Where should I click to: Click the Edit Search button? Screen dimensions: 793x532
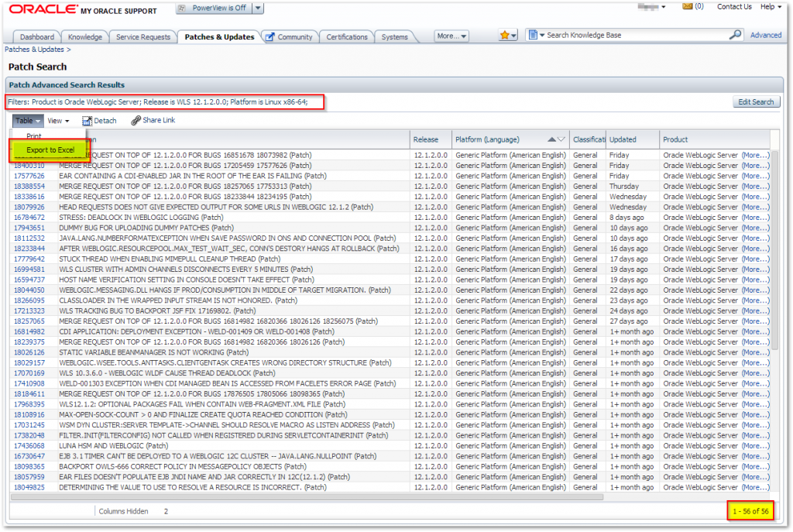pyautogui.click(x=756, y=102)
